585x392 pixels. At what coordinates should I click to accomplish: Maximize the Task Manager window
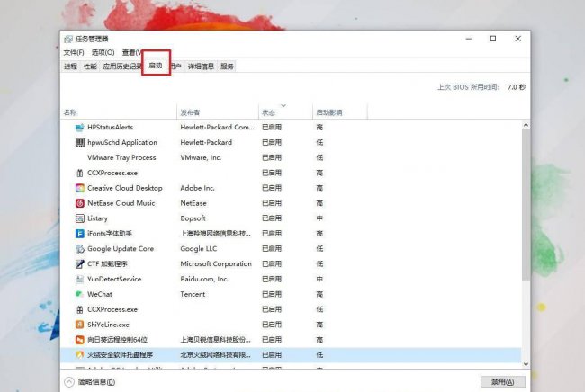[x=493, y=39]
